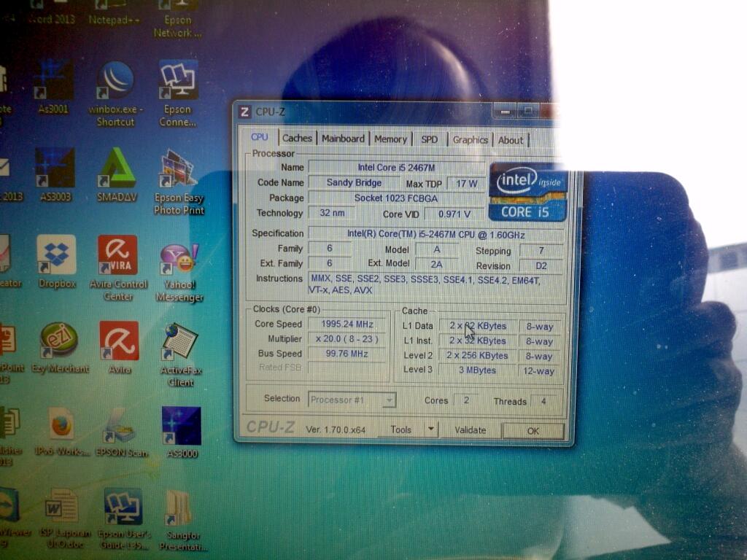Click the '17 W' Max TDP value
747x560 pixels.
point(466,184)
